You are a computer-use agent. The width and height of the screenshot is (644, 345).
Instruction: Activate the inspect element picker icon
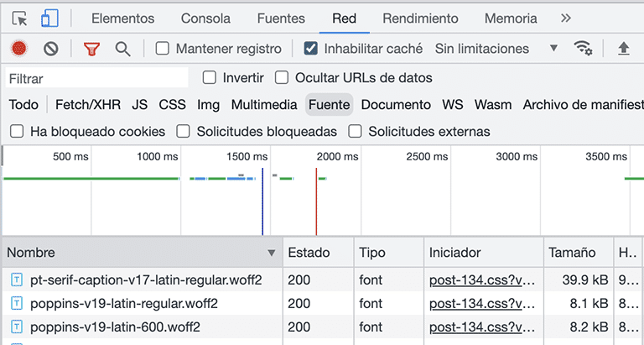click(x=19, y=18)
